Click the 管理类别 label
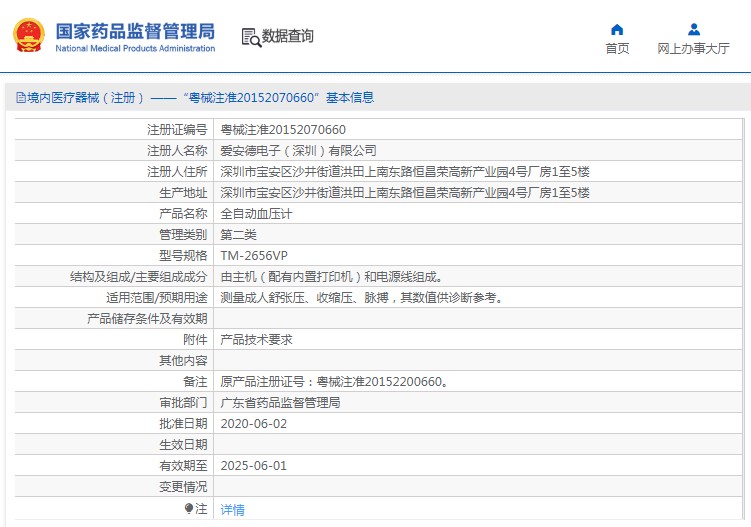 coord(183,235)
